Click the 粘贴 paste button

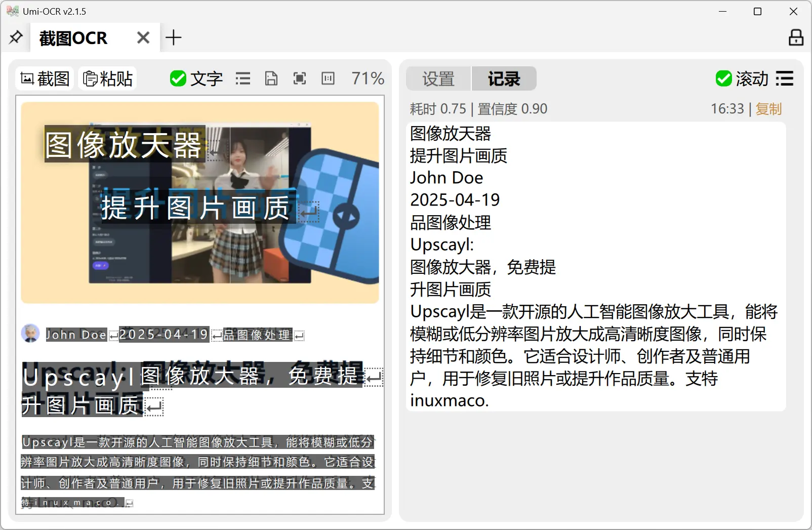[108, 78]
